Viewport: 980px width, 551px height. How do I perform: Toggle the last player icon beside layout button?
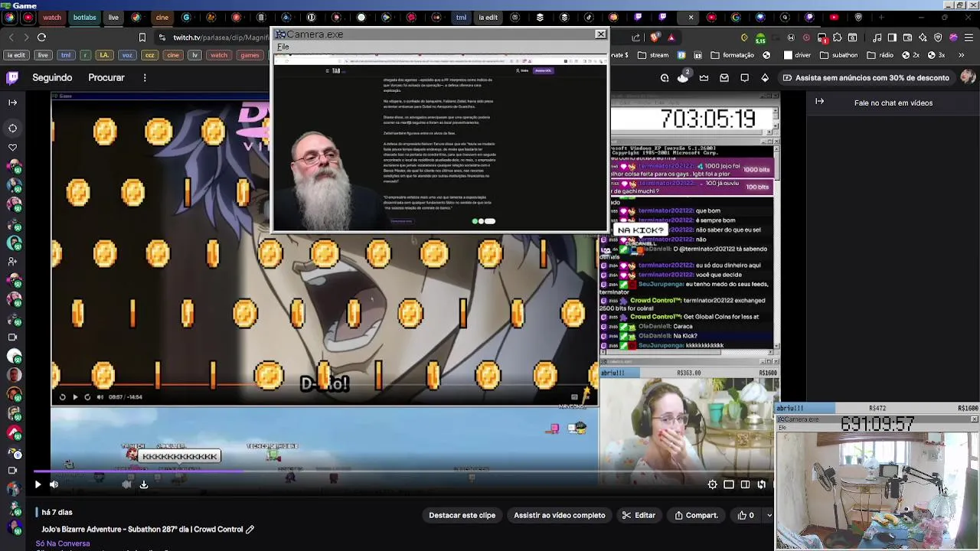click(761, 484)
